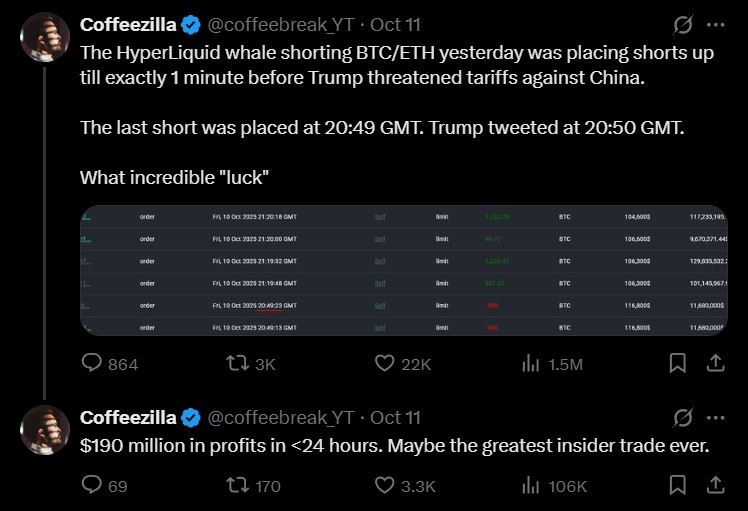Bookmark the insider trade reply tweet

pyautogui.click(x=677, y=485)
